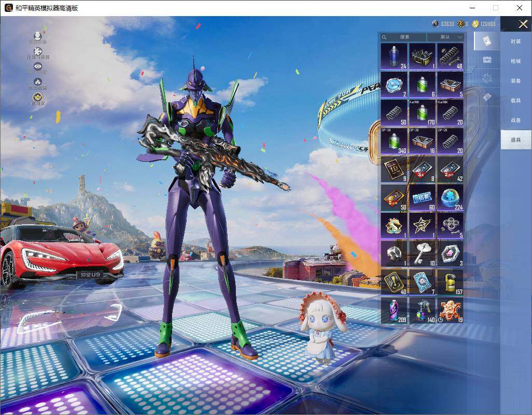
Task: Open the 载具 vehicles tab
Action: 515,101
